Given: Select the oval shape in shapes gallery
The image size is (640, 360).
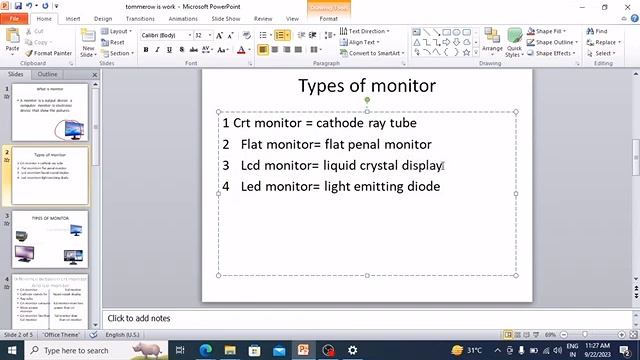Looking at the screenshot, I should tap(456, 32).
